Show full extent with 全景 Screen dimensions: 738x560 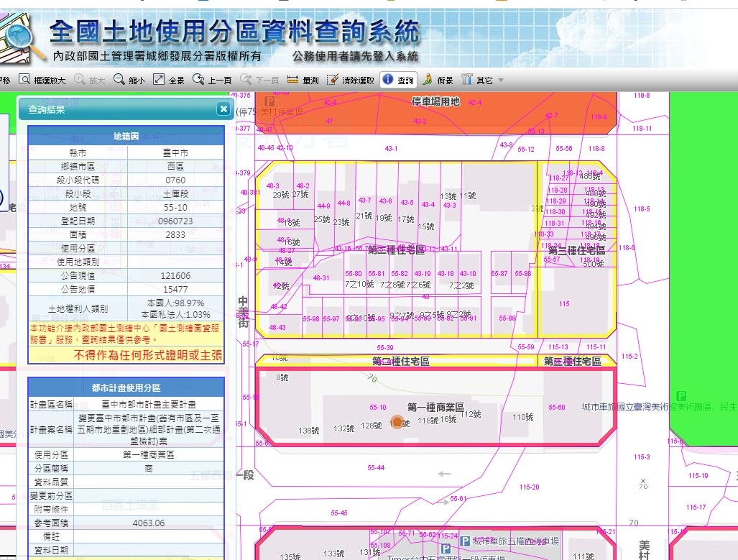coord(169,80)
